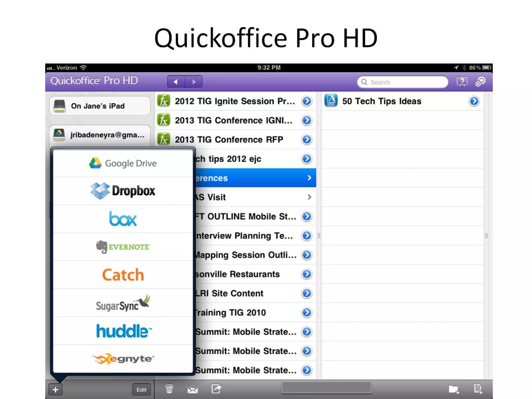This screenshot has height=399, width=532.
Task: Click the share export icon
Action: (x=216, y=389)
